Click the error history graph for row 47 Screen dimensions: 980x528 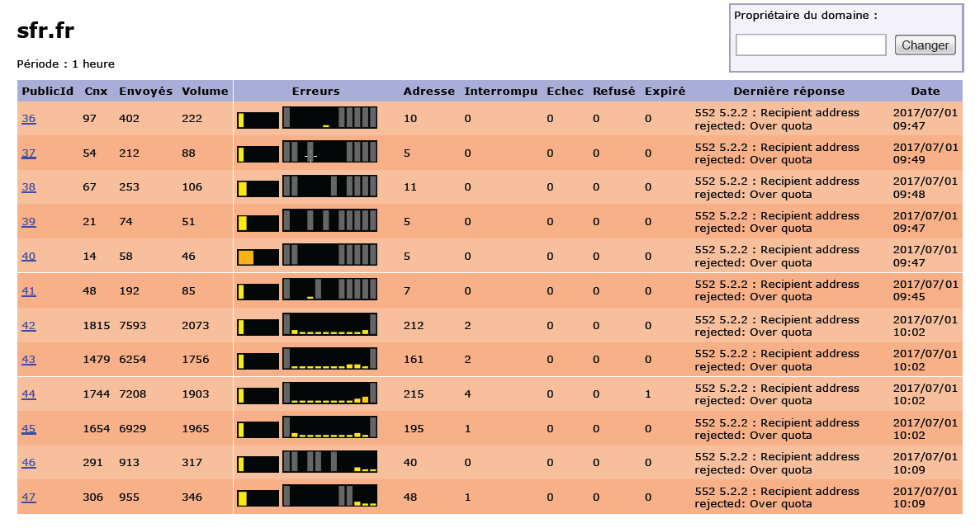[x=330, y=496]
